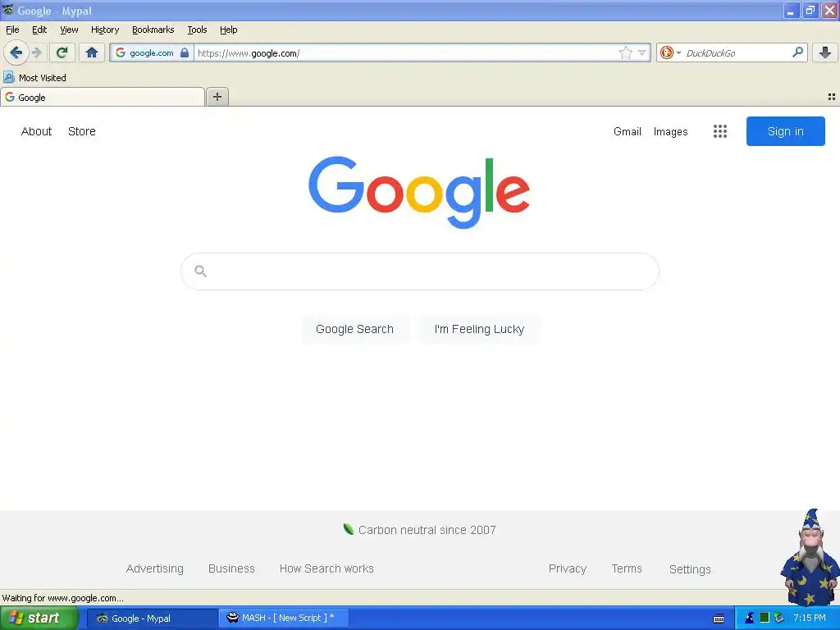Image resolution: width=840 pixels, height=630 pixels.
Task: Click the Google Search button
Action: [354, 329]
